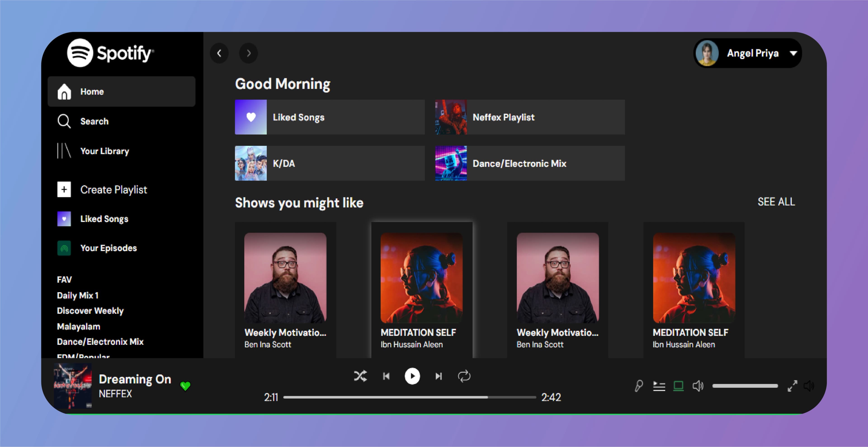The height and width of the screenshot is (447, 868).
Task: Click the Spotify logo
Action: point(111,53)
